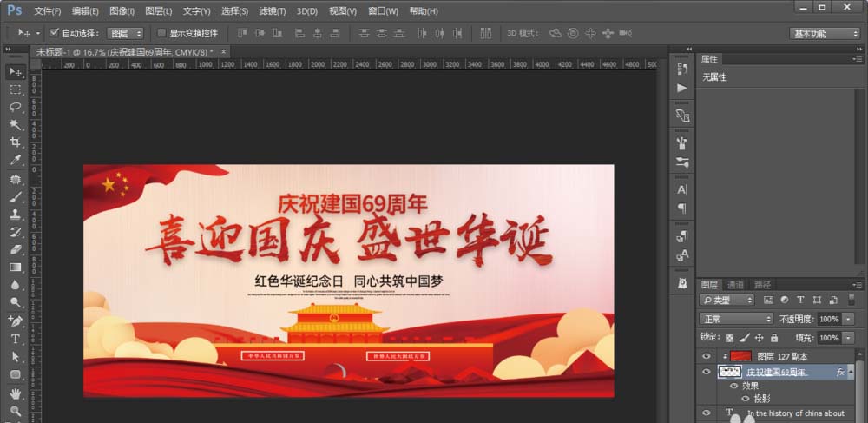Hide the 'In the history of china' text layer
This screenshot has height=423, width=868.
[706, 413]
